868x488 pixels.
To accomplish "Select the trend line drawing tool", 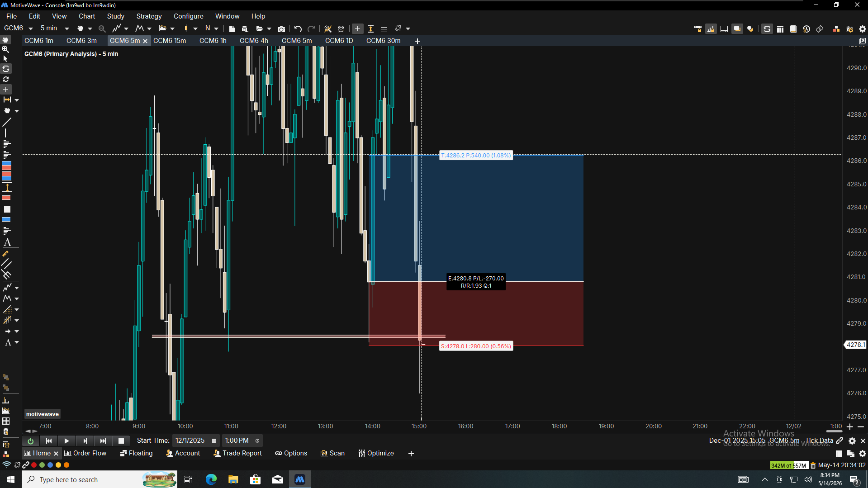I will 7,122.
